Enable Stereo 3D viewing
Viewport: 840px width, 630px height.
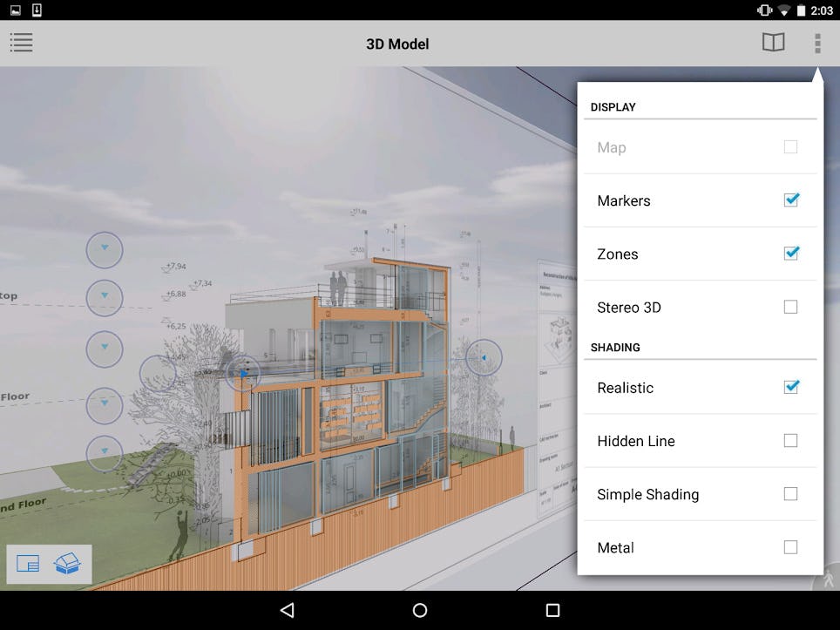coord(790,307)
